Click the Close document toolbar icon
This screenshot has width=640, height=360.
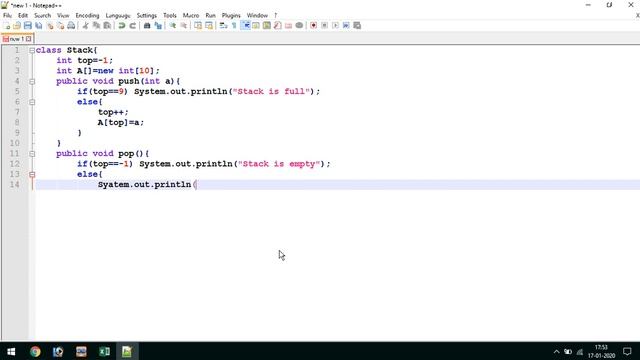50,26
